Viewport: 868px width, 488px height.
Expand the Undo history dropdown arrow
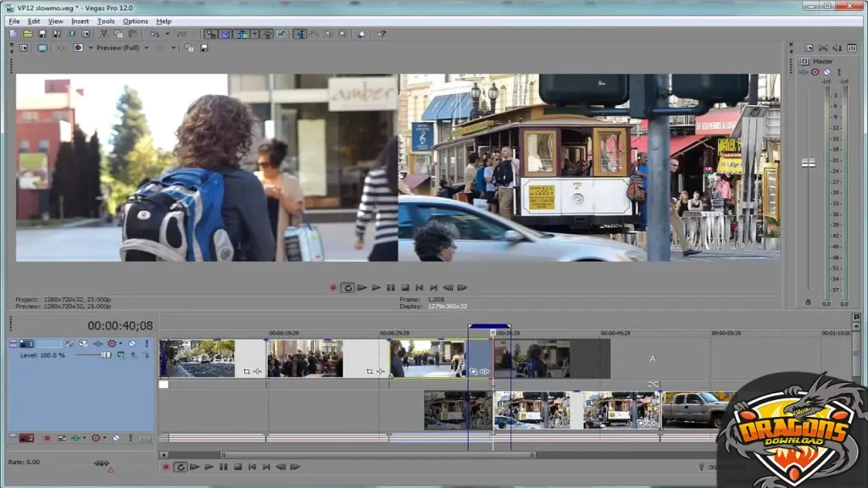(167, 34)
